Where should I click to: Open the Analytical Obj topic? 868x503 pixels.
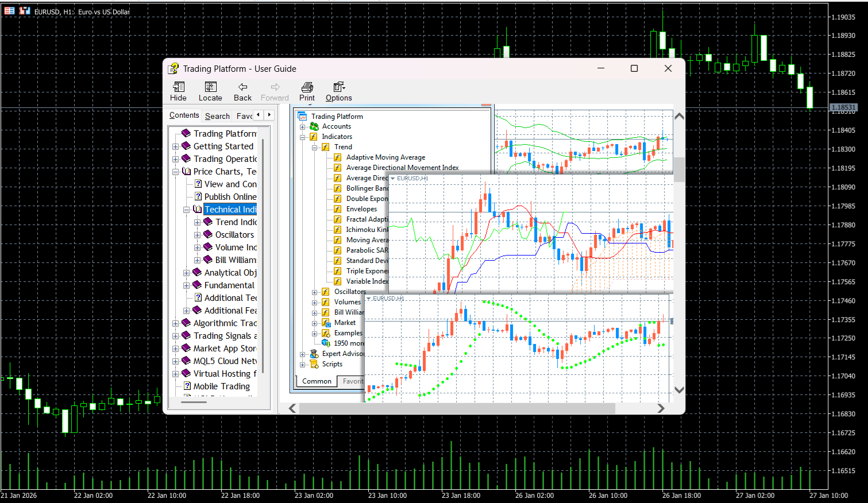pos(230,273)
